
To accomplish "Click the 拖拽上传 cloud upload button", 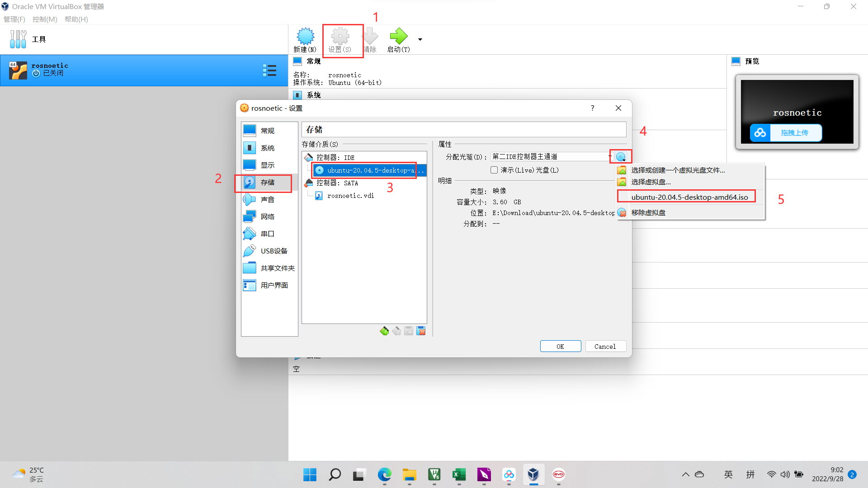I will [x=786, y=133].
